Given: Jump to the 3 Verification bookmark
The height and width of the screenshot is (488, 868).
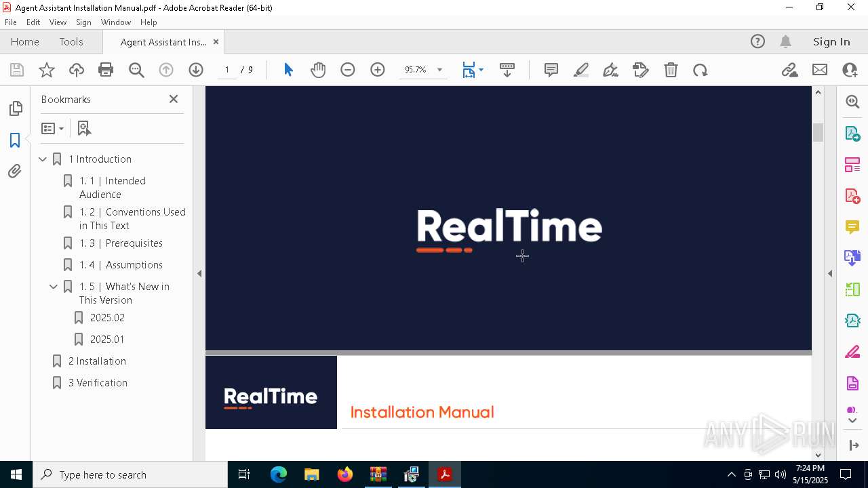Looking at the screenshot, I should 98,383.
